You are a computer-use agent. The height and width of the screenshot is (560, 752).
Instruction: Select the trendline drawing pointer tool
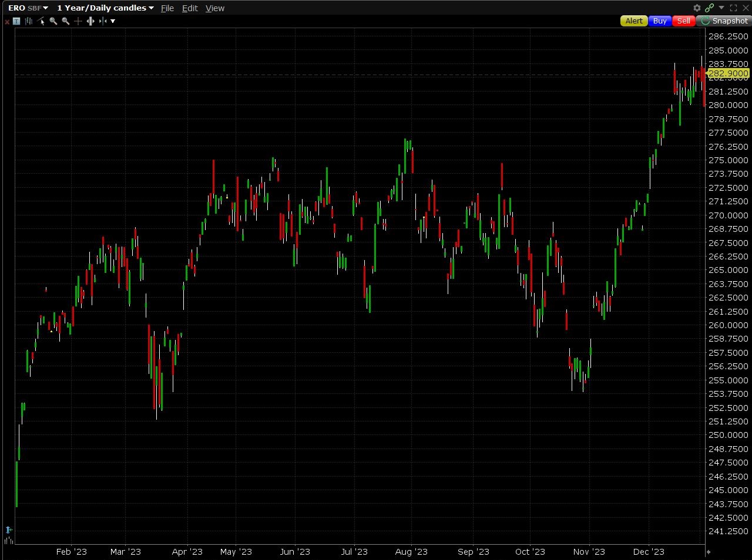[41, 21]
